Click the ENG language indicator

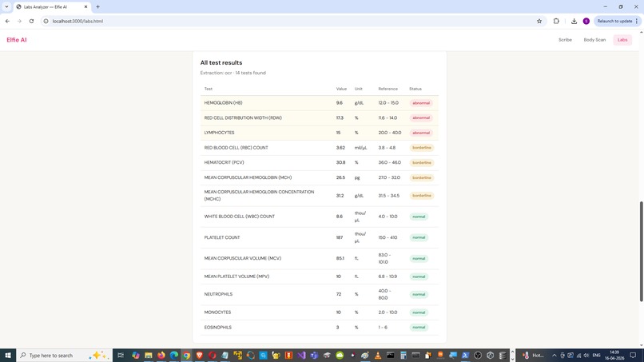click(596, 356)
